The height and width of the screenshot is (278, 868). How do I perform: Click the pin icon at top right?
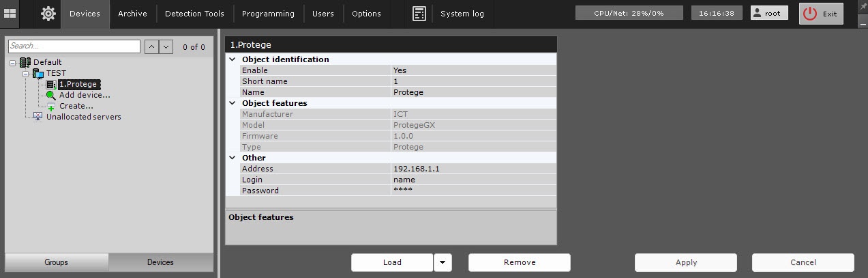[x=860, y=5]
